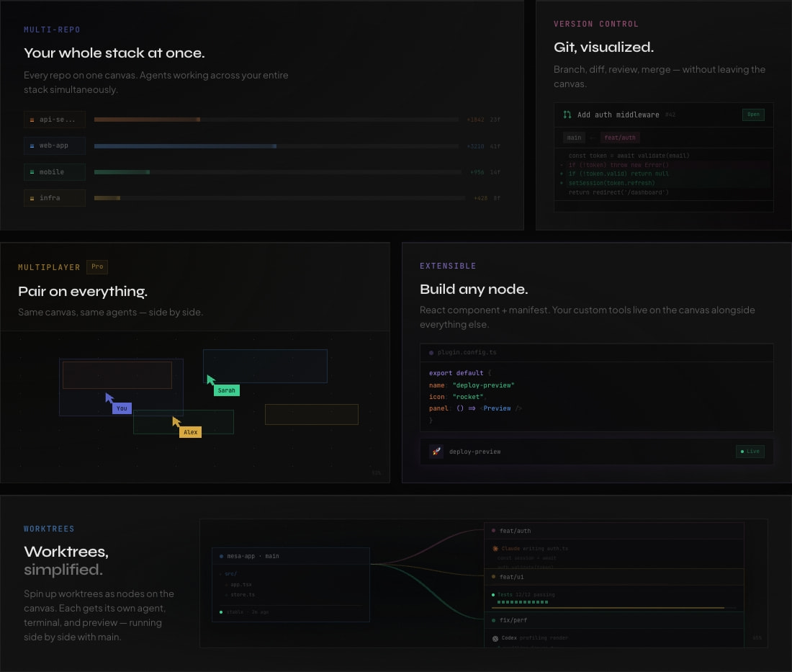Click the feat/auth worktree header
The height and width of the screenshot is (672, 792).
coord(613,531)
